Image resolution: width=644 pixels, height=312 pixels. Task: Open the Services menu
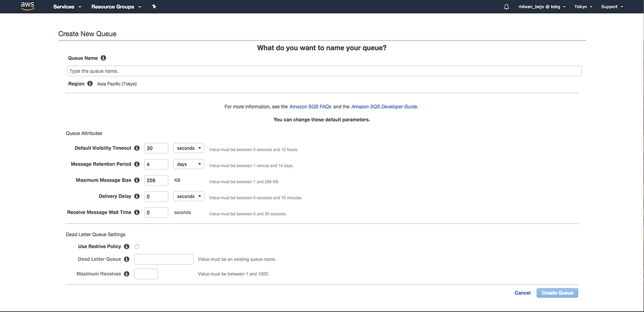[x=64, y=6]
